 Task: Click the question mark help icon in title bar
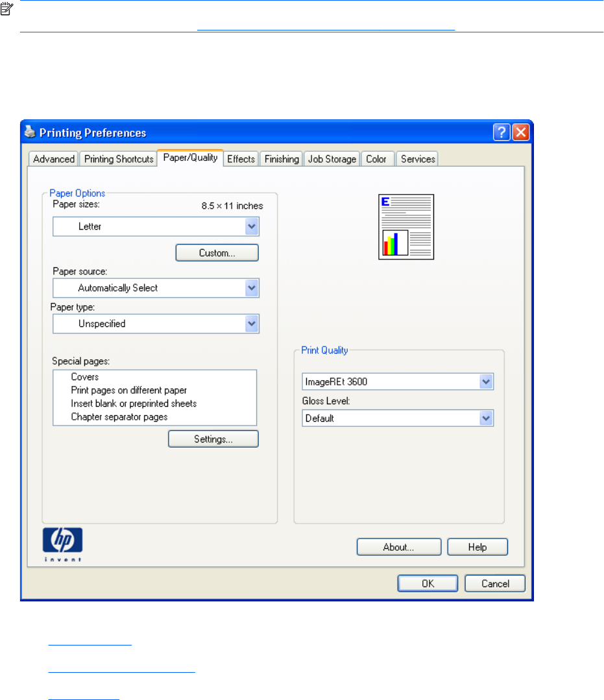click(x=501, y=132)
